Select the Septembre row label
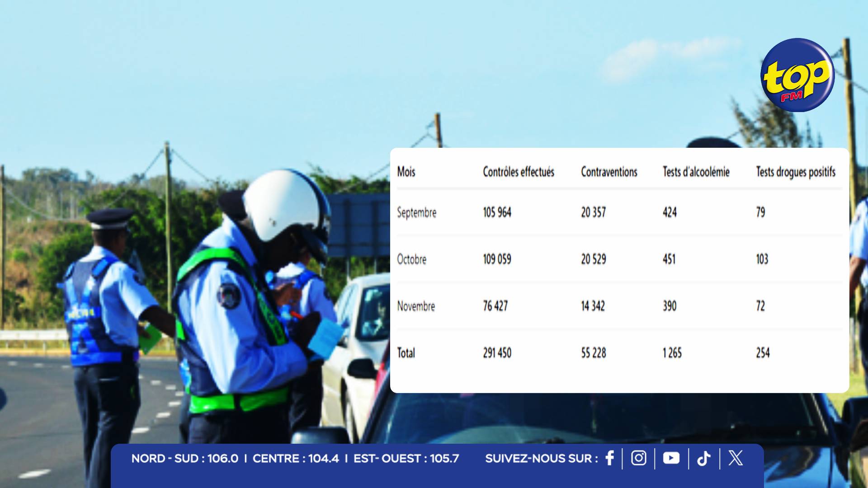 (x=416, y=212)
